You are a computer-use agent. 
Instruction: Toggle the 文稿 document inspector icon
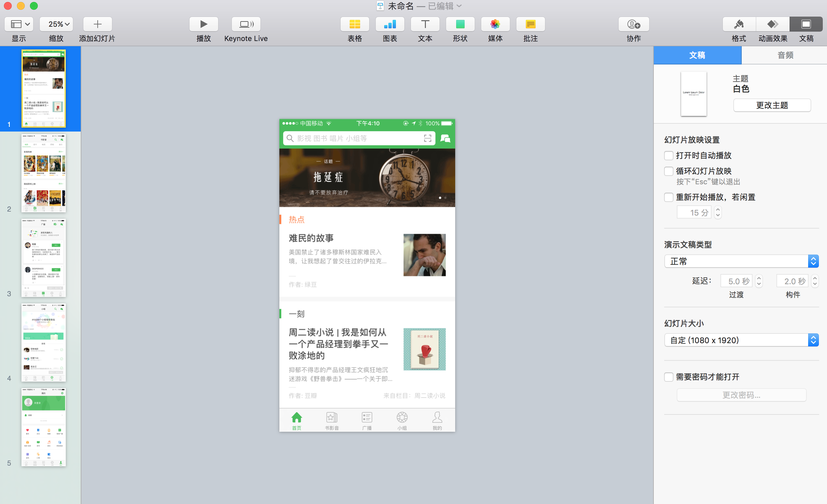pos(806,24)
